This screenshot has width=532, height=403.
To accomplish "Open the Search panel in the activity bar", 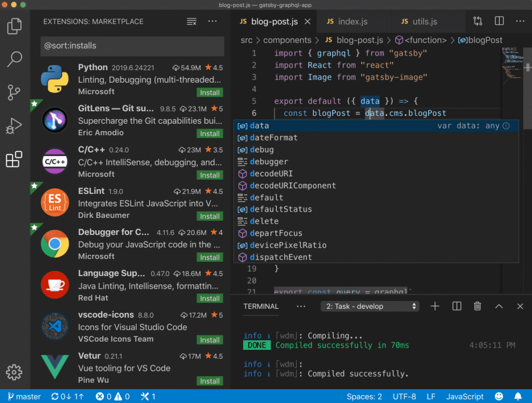I will 15,59.
